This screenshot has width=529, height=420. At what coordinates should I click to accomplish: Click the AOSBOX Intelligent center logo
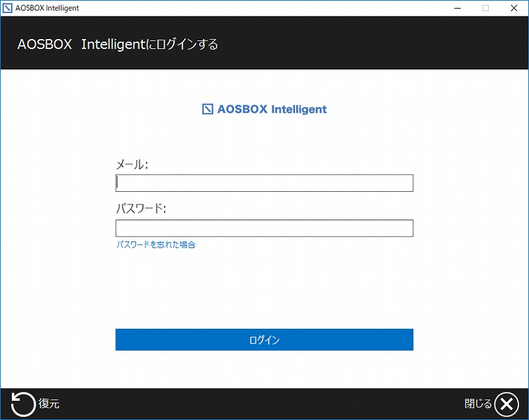[264, 109]
